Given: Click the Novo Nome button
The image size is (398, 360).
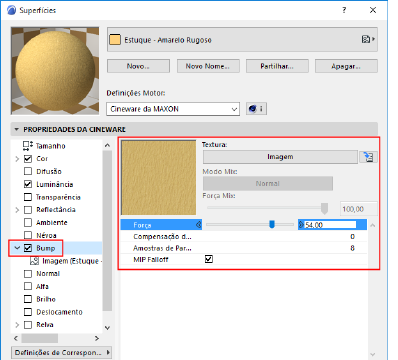Looking at the screenshot, I should 208,66.
